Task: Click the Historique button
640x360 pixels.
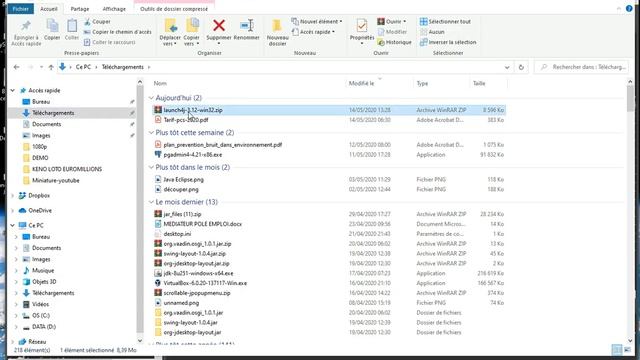Action: click(x=394, y=42)
